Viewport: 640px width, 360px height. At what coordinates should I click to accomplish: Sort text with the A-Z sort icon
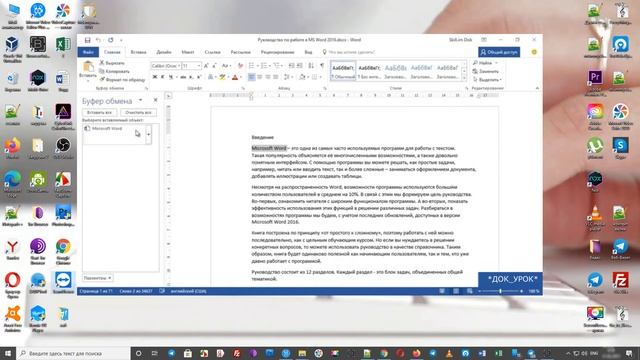click(311, 66)
